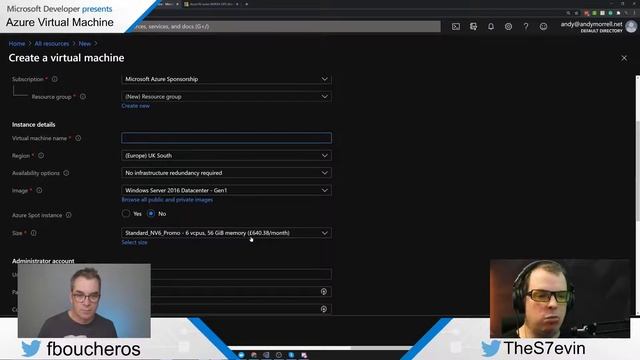Click the Instance details heading
640x360 pixels.
point(33,125)
